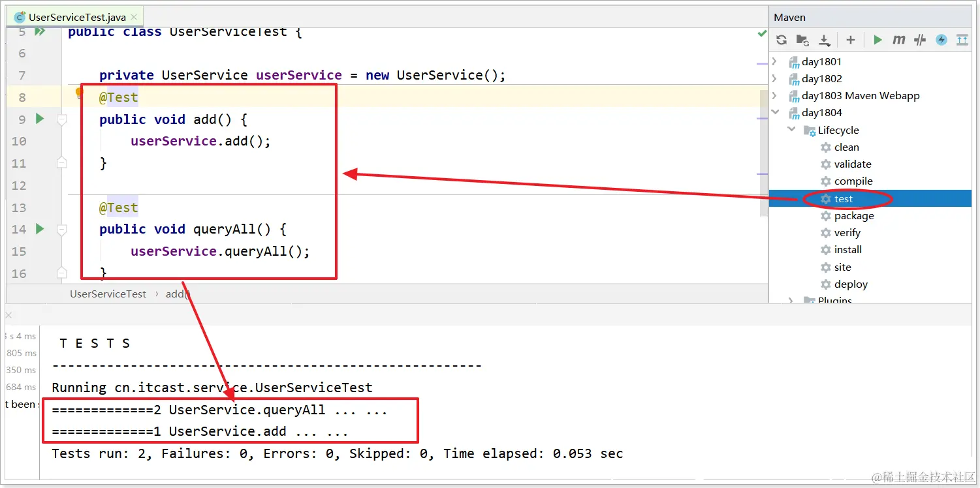
Task: Collapse all Maven tree nodes
Action: [962, 40]
